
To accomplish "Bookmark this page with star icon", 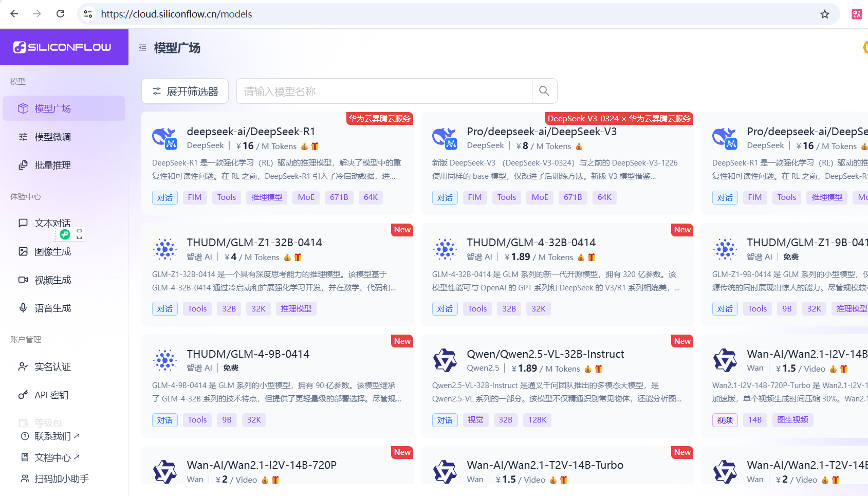I will 825,14.
